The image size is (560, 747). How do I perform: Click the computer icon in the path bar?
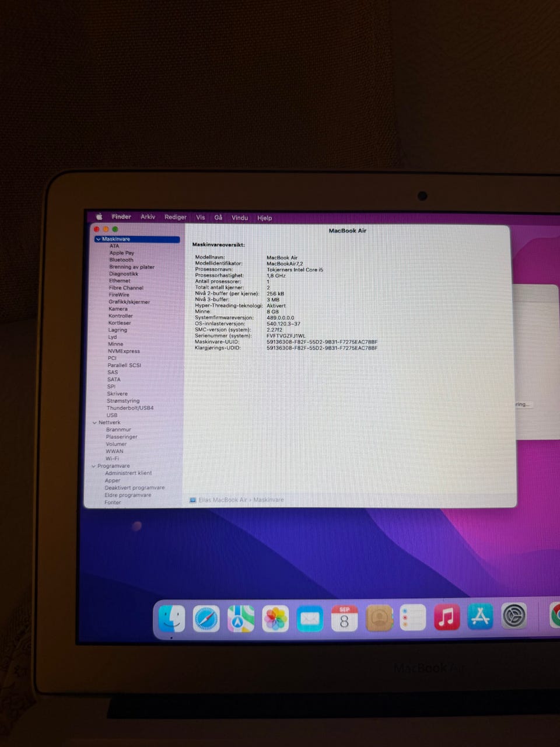click(192, 500)
